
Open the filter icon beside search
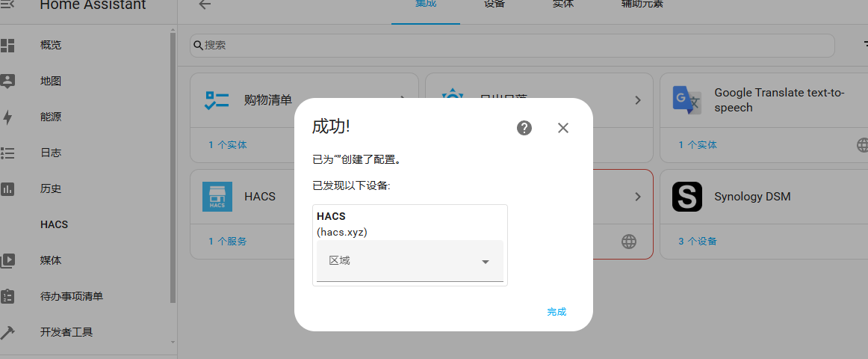point(865,44)
